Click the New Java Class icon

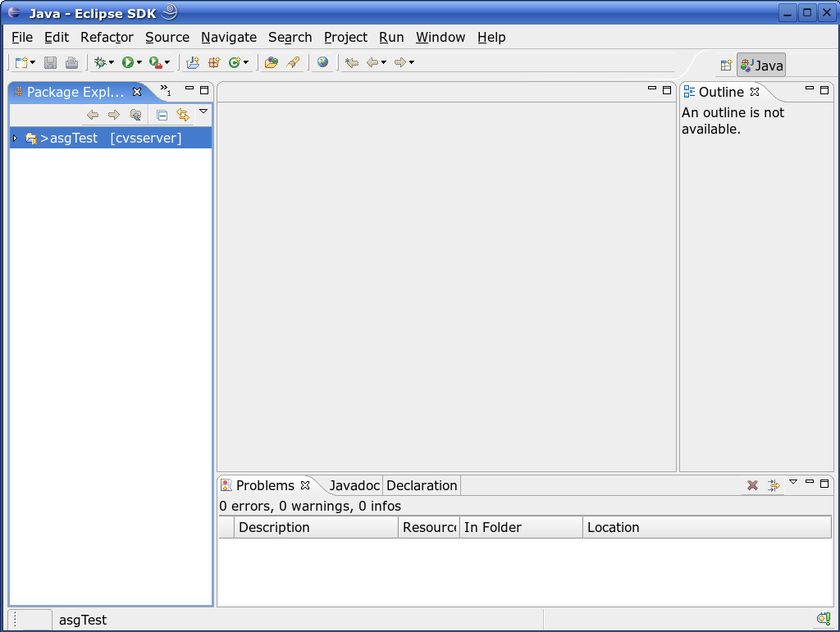(x=235, y=62)
